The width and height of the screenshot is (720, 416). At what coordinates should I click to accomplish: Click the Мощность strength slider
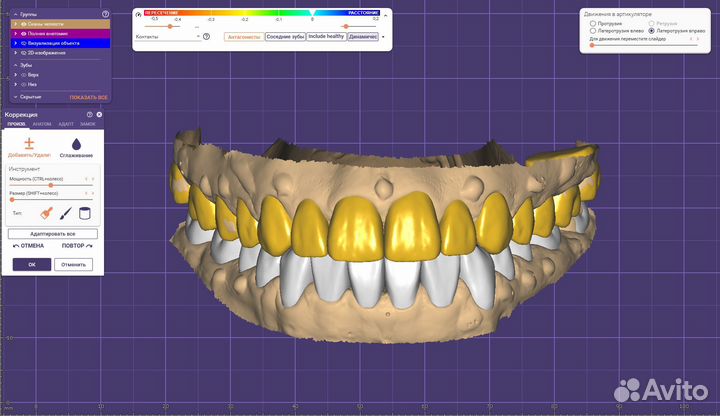51,185
